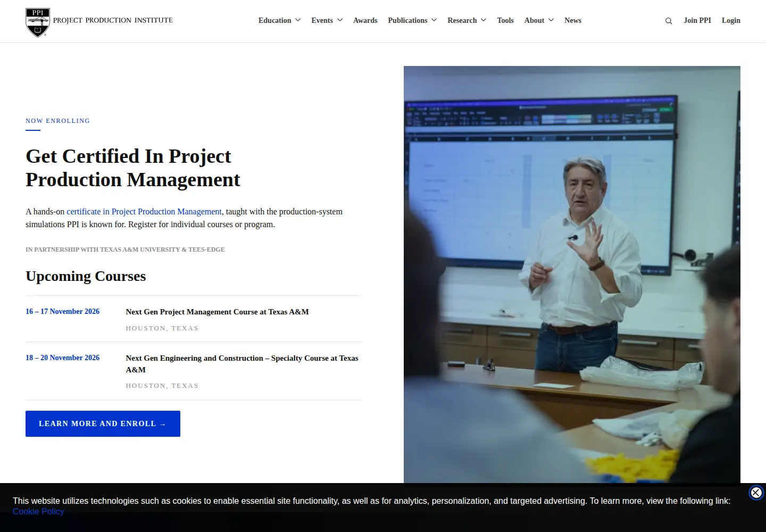Click the Join PPI link
The width and height of the screenshot is (766, 532).
coord(697,20)
